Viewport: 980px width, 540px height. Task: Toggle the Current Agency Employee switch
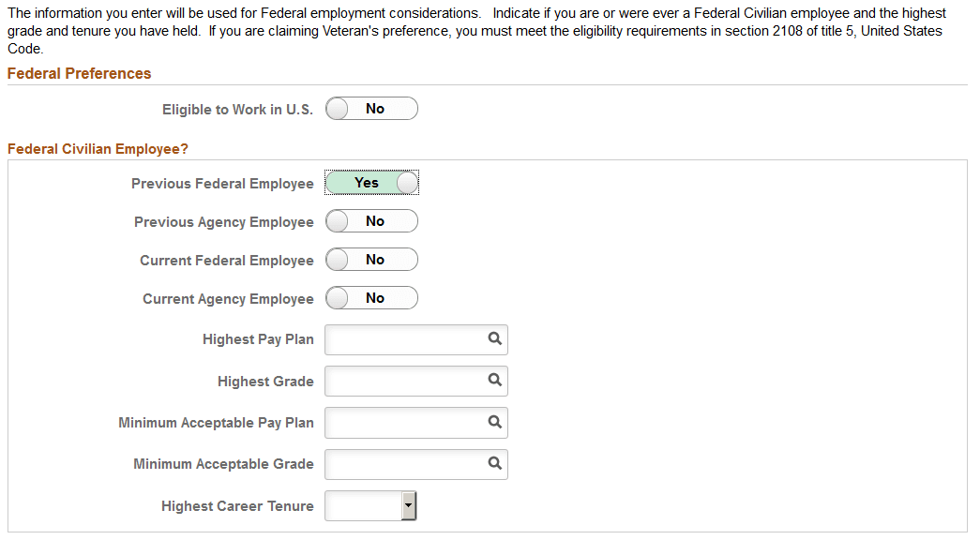(371, 297)
